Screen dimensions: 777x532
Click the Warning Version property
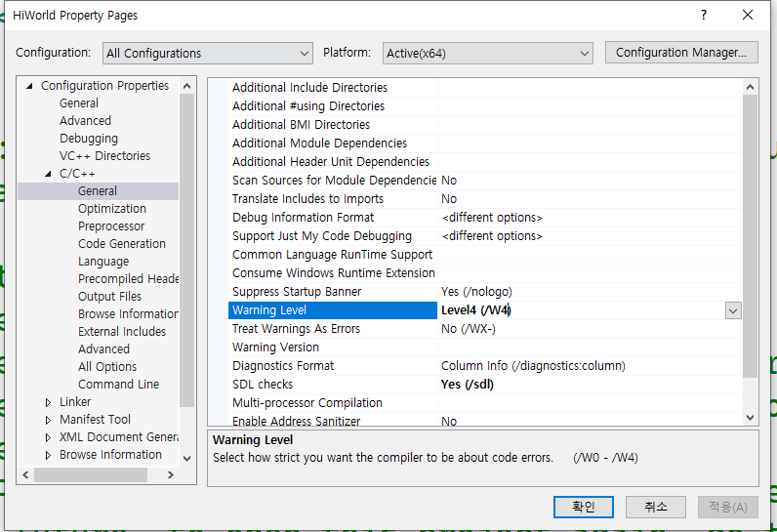coord(275,348)
